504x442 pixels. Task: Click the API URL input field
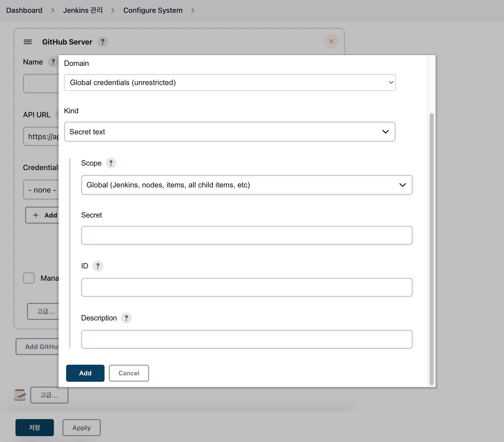pos(41,136)
